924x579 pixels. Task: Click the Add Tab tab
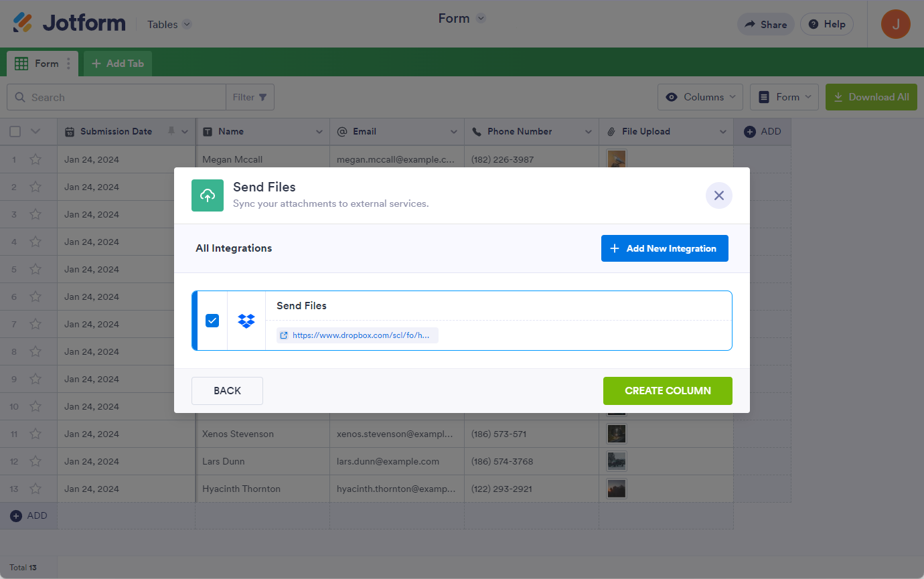pos(118,64)
